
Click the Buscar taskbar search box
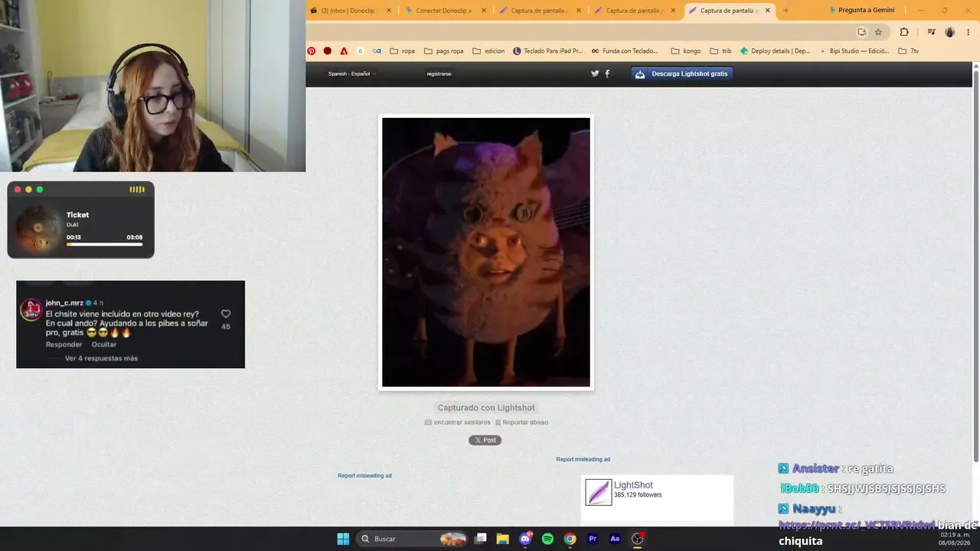pos(411,539)
